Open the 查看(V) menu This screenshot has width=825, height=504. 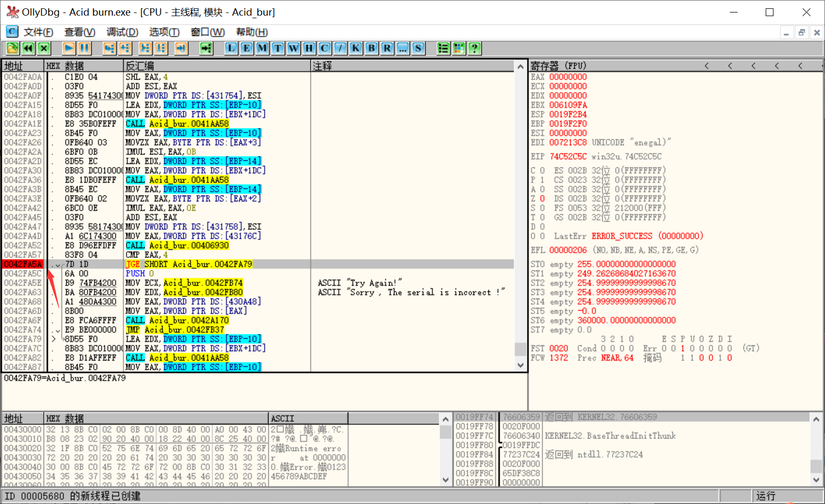[80, 32]
